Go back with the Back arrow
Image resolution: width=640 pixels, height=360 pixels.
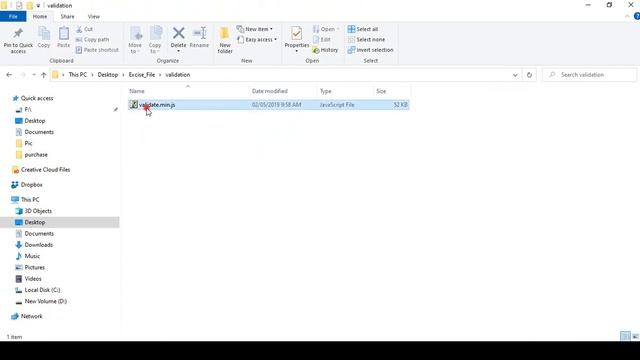9,75
